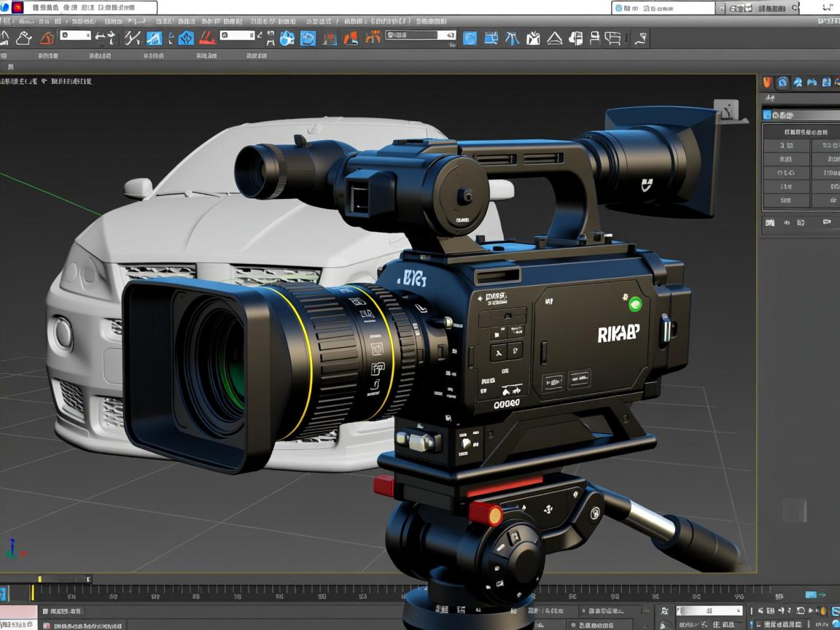840x630 pixels.
Task: Expand the dropdown arrow beside the top search box
Action: [721, 8]
